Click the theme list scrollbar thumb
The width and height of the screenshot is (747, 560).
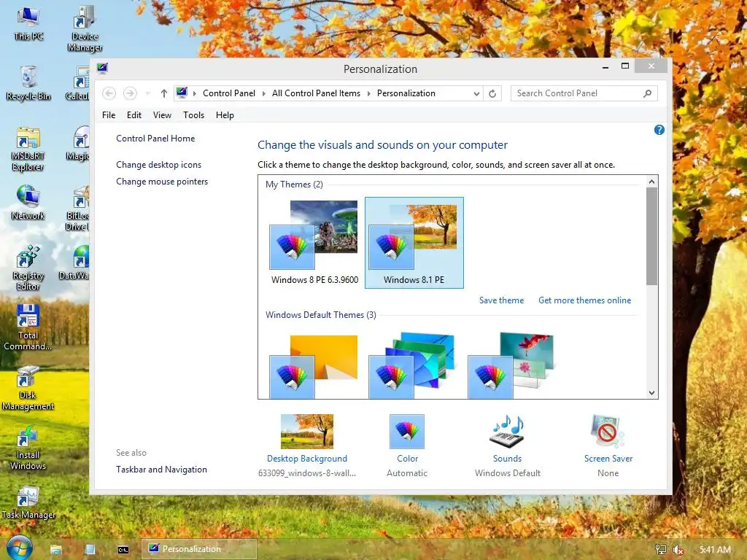pyautogui.click(x=651, y=236)
